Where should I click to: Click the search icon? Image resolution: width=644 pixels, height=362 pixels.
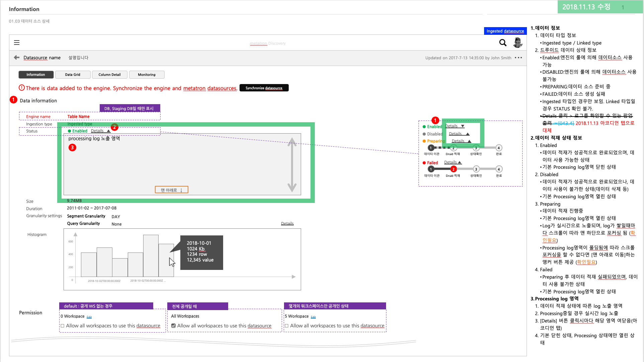coord(503,43)
